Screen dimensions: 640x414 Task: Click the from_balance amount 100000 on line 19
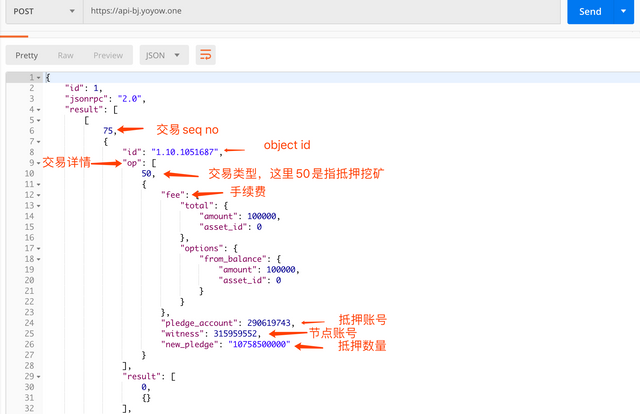point(281,269)
